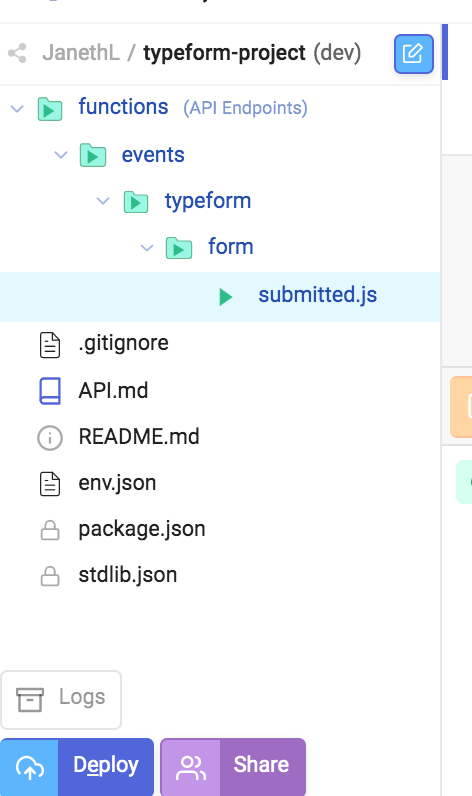Screen dimensions: 472x796
Task: Click the Logs button label
Action: point(82,698)
